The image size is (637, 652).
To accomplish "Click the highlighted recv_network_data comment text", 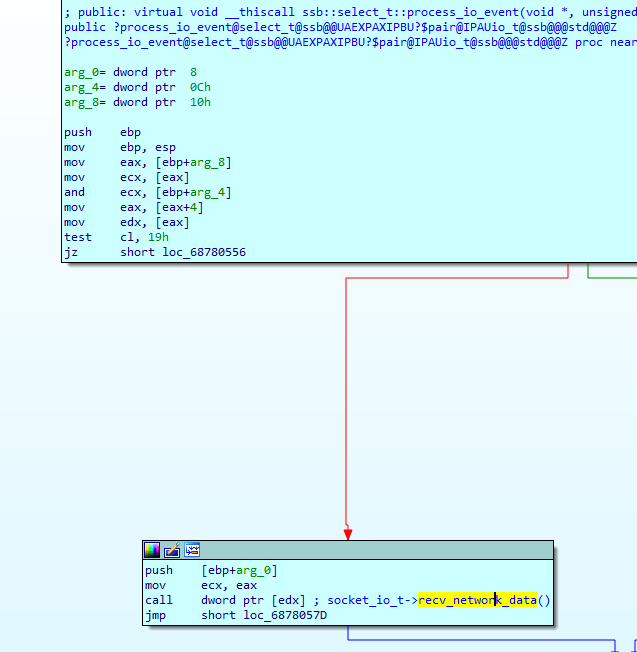I will pyautogui.click(x=477, y=600).
